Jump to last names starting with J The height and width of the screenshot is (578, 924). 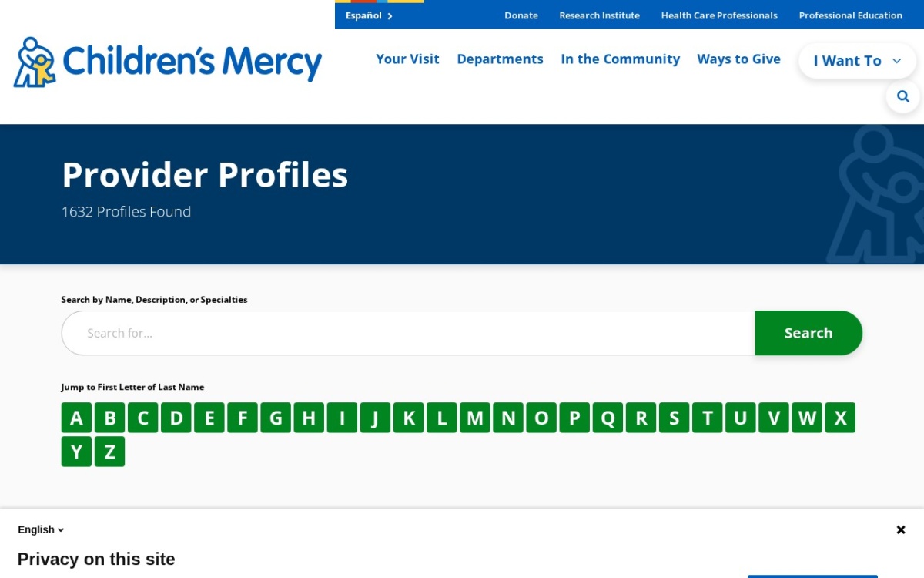(x=375, y=418)
